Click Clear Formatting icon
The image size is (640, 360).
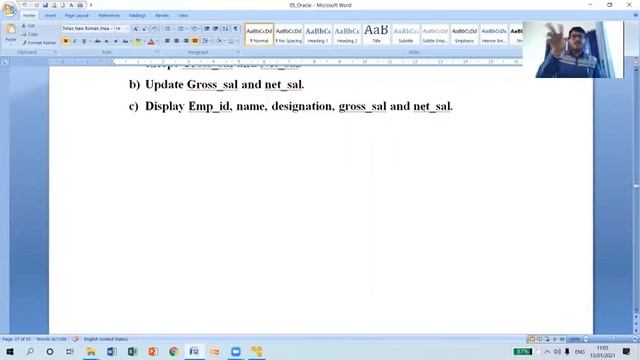154,29
